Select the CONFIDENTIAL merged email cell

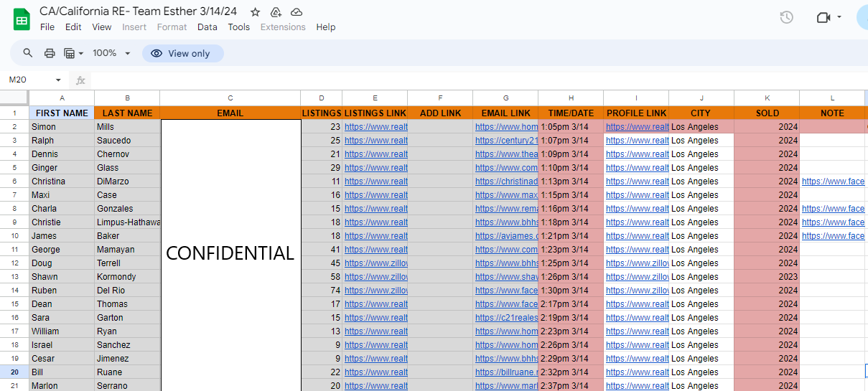(x=230, y=253)
